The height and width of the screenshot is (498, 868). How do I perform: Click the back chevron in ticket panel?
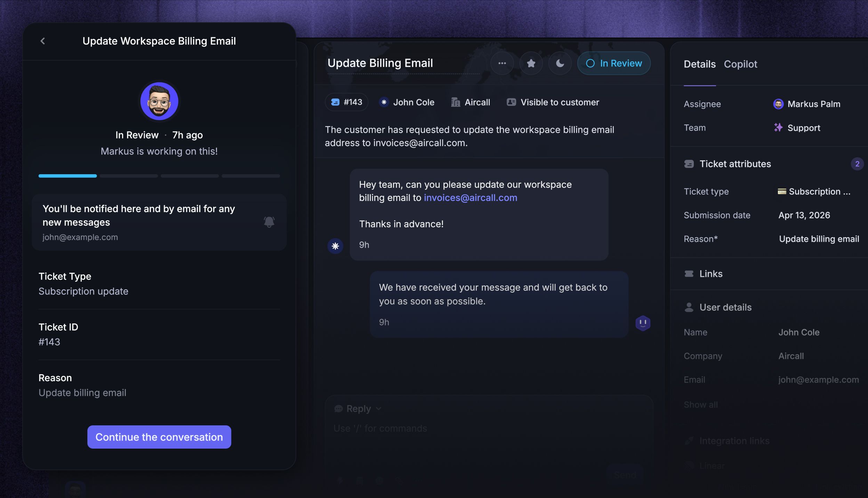point(43,41)
